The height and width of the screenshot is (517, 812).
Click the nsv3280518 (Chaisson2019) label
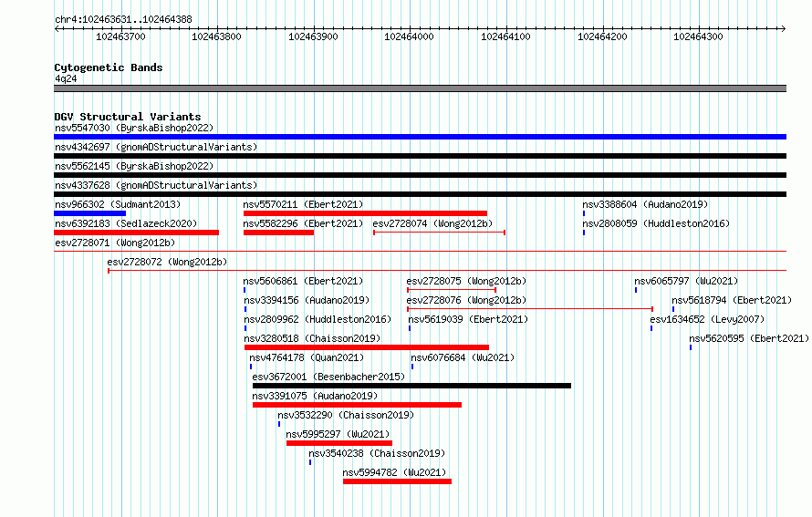pos(312,338)
